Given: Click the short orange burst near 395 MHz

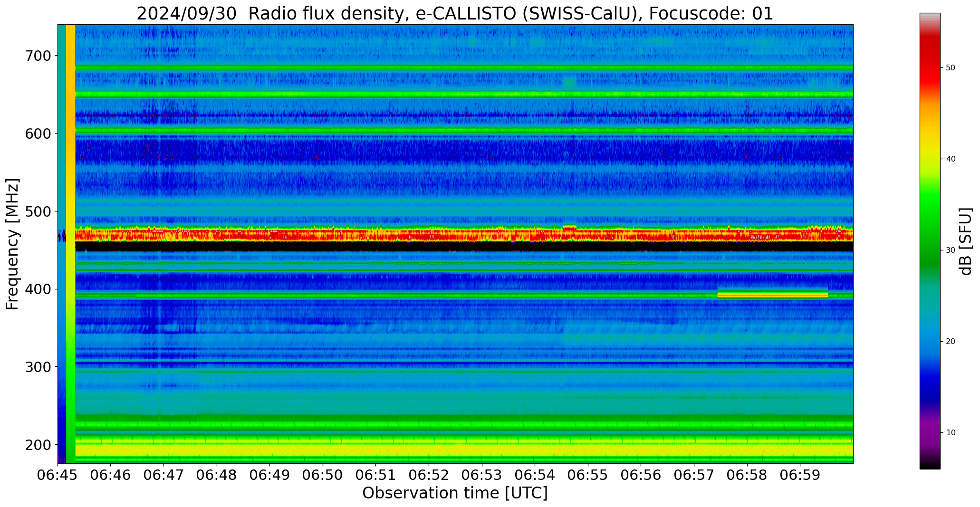Looking at the screenshot, I should tap(772, 294).
